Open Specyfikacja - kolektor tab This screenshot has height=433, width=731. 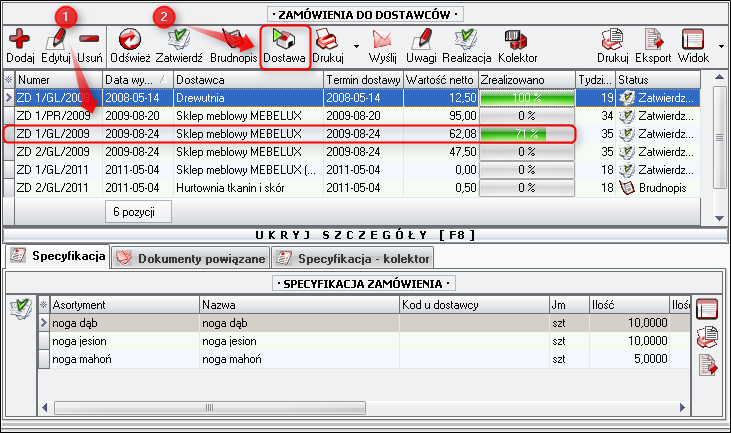(x=352, y=258)
